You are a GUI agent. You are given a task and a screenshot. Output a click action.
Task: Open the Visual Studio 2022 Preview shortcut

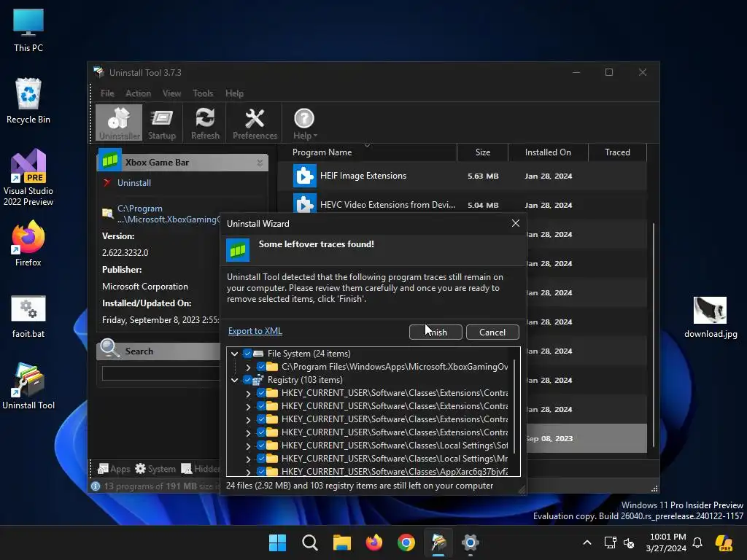[x=28, y=178]
